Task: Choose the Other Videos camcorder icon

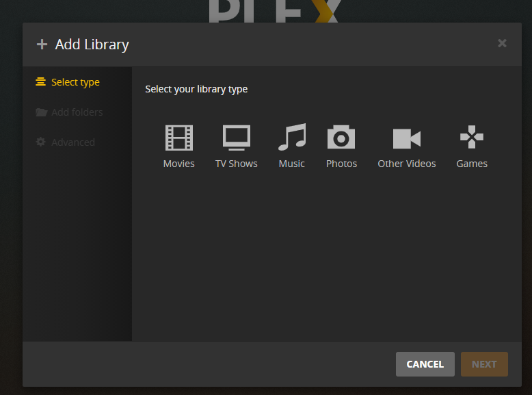Action: click(x=406, y=138)
